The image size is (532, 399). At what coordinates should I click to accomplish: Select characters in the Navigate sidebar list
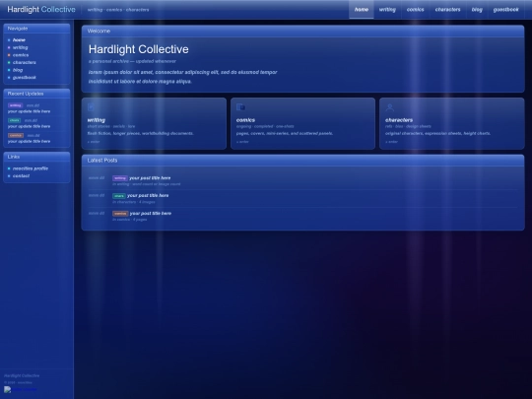click(25, 62)
